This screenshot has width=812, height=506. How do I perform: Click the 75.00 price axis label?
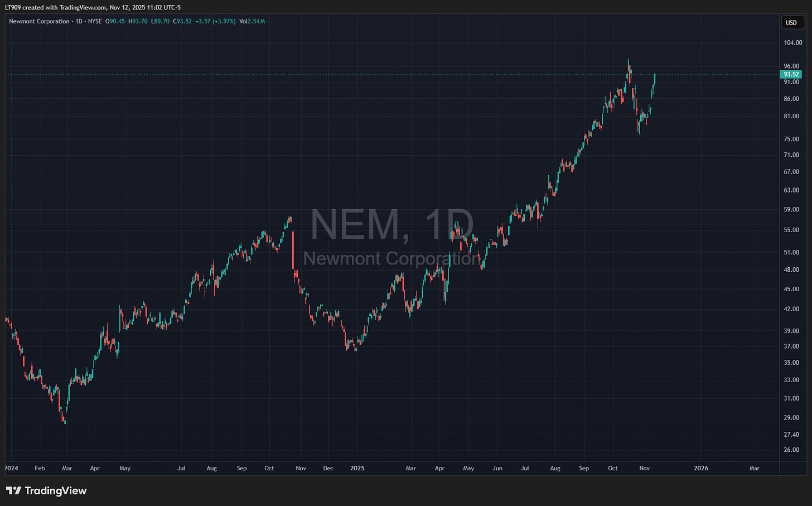coord(791,139)
